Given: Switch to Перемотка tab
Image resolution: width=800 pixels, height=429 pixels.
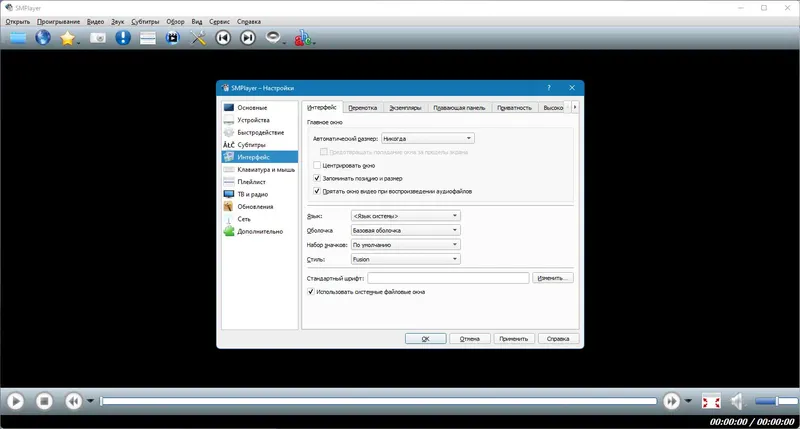Looking at the screenshot, I should tap(362, 108).
